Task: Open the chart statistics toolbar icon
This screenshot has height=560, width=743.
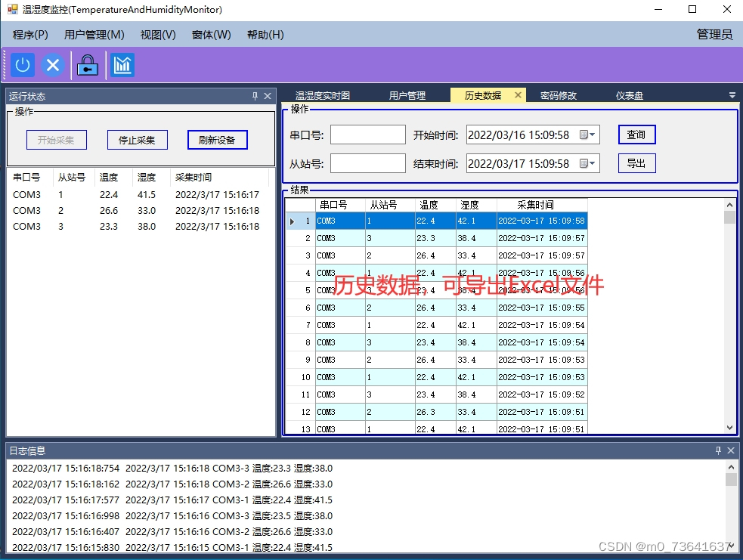Action: 122,65
